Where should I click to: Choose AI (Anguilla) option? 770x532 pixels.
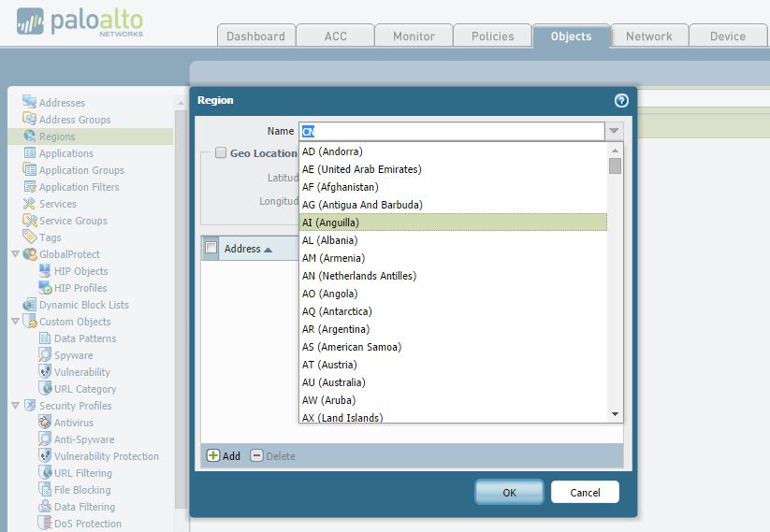pos(453,223)
